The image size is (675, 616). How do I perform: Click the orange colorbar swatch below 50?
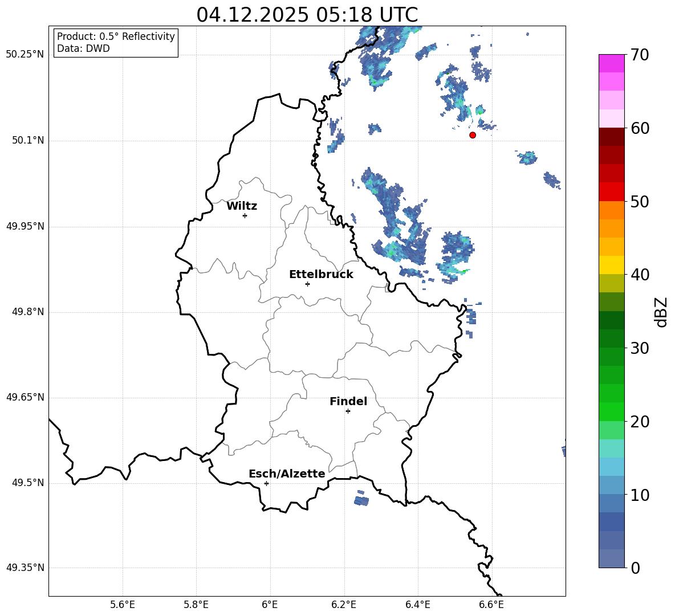coord(611,210)
